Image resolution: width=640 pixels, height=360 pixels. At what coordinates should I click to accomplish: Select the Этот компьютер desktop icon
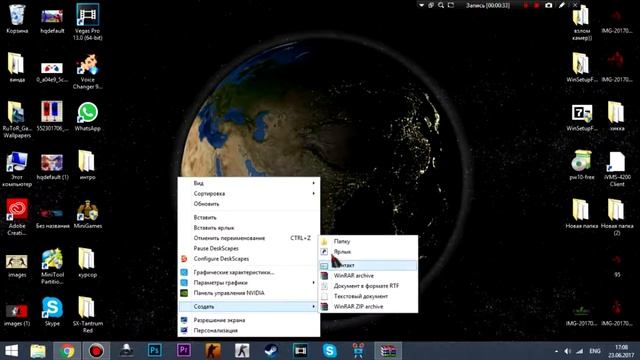(x=17, y=169)
